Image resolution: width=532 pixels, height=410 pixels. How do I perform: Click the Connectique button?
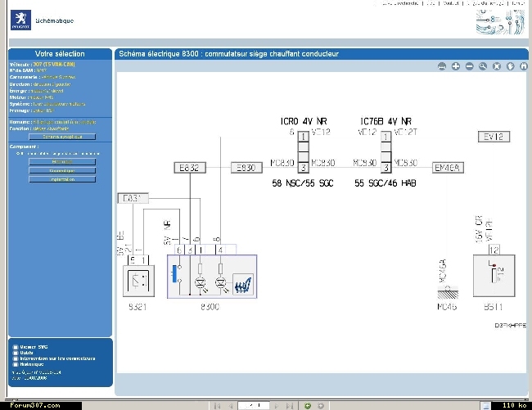pyautogui.click(x=62, y=170)
